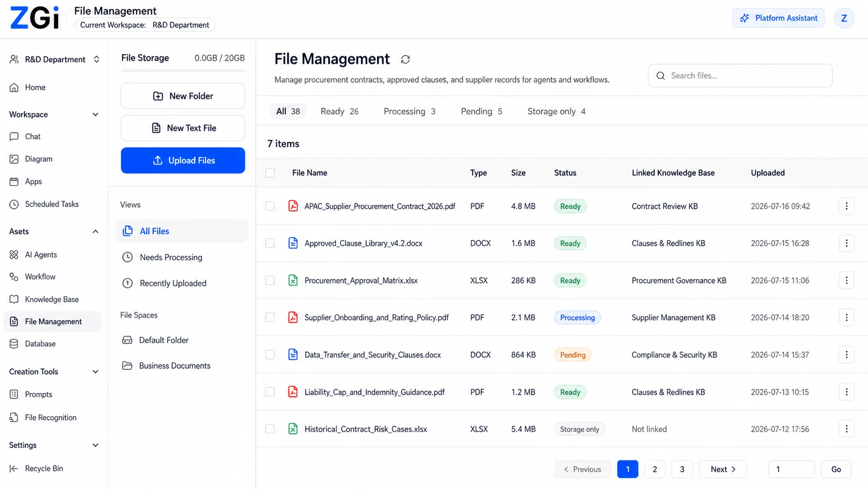The width and height of the screenshot is (868, 489).
Task: Open the Default Folder file space
Action: (164, 340)
